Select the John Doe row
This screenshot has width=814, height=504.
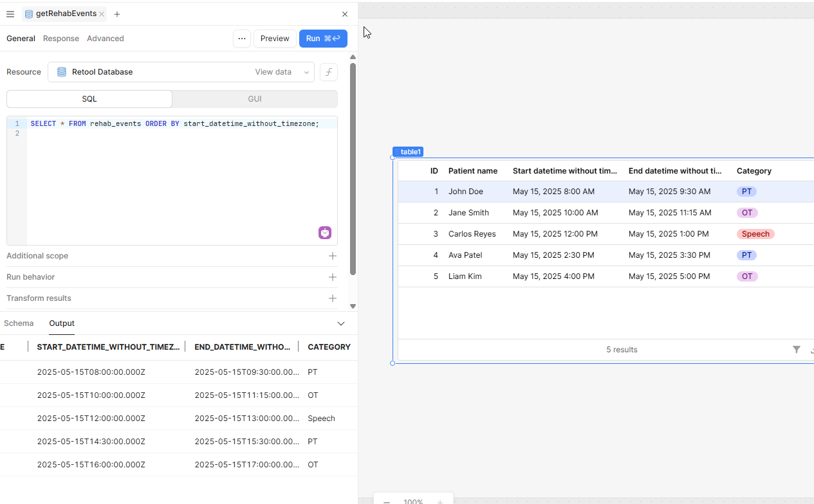pyautogui.click(x=606, y=192)
